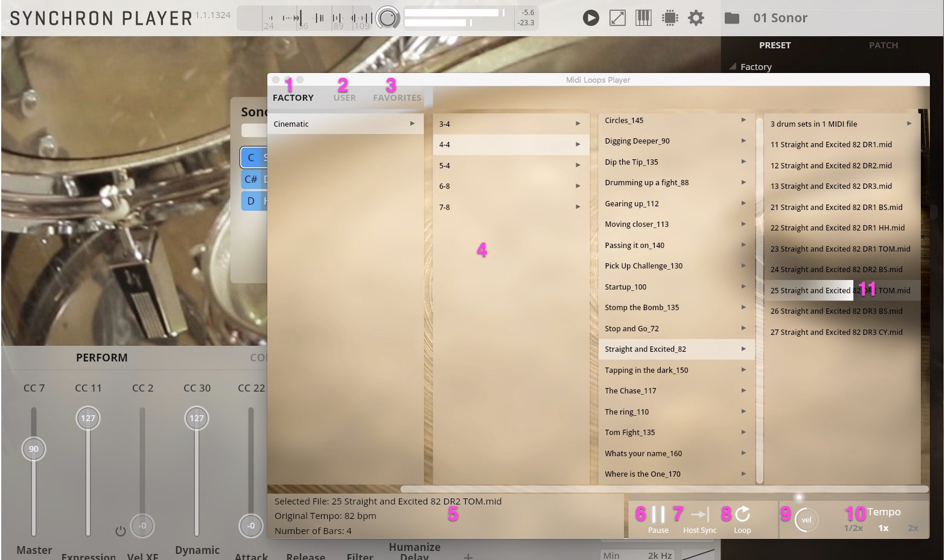Select the D keyswitch slot
This screenshot has height=560, width=945.
tap(254, 201)
